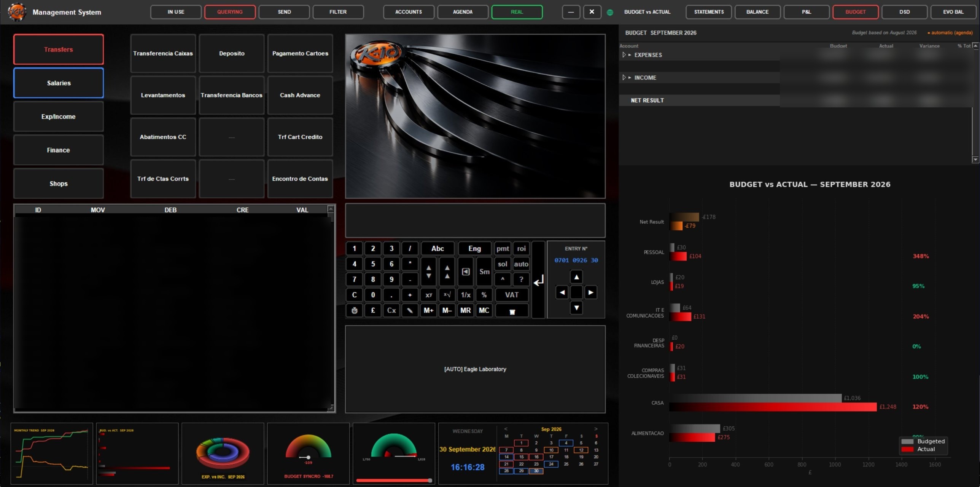Click the ledger table scroll-up arrow
The height and width of the screenshot is (487, 980).
(331, 209)
